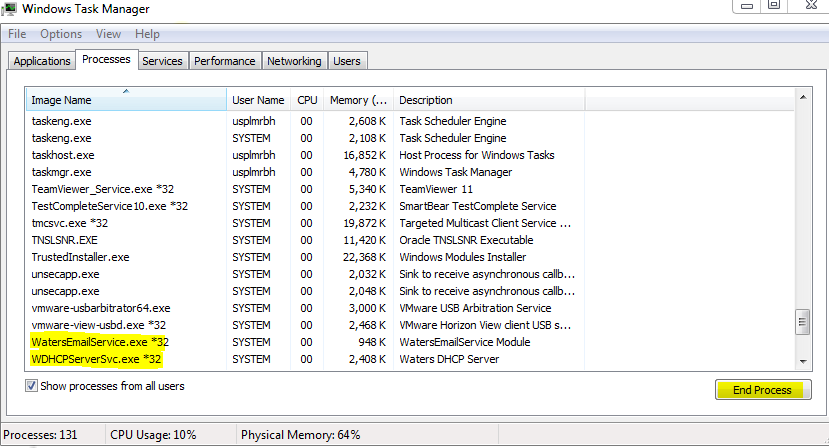829x448 pixels.
Task: Select the WDHCPServerSvc.exe *32 process row
Action: click(96, 359)
